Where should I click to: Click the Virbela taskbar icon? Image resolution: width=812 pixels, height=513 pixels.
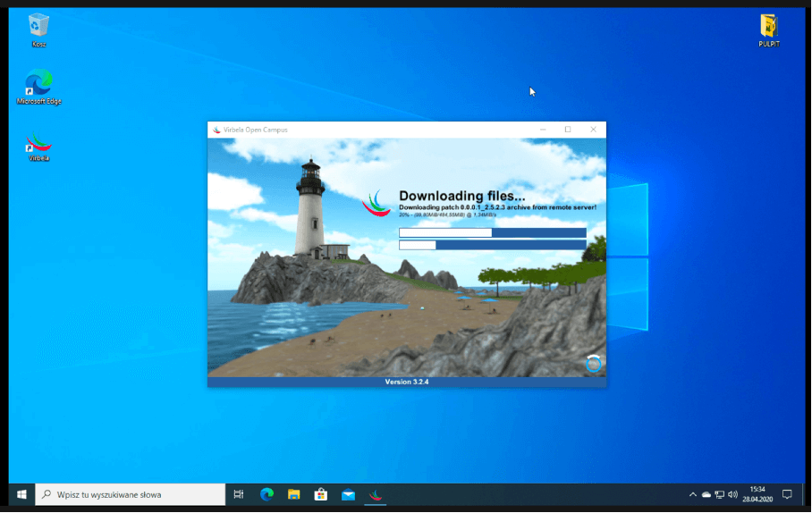376,494
